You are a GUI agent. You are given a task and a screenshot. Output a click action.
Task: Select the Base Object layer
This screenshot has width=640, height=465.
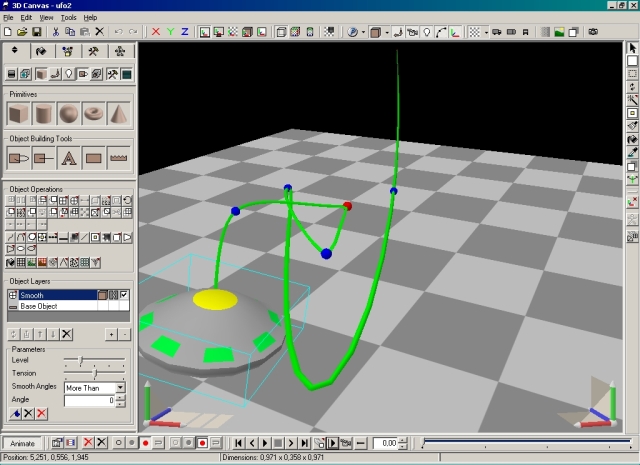(x=68, y=306)
